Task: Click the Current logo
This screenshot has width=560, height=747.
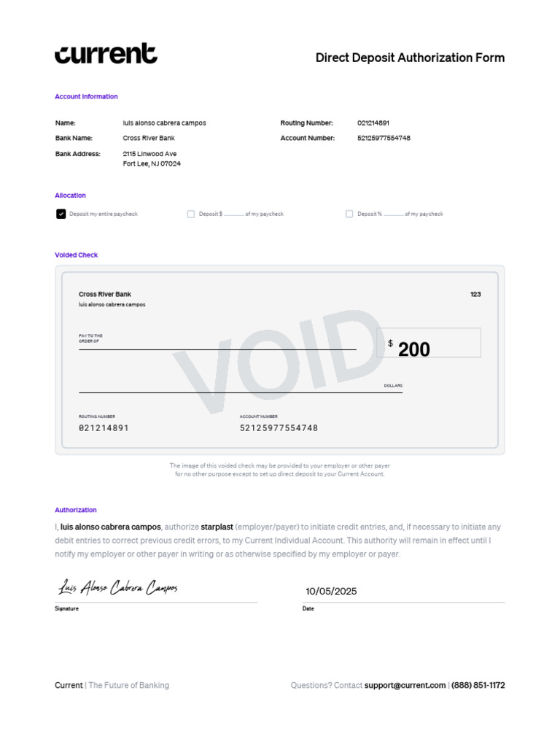Action: [106, 53]
